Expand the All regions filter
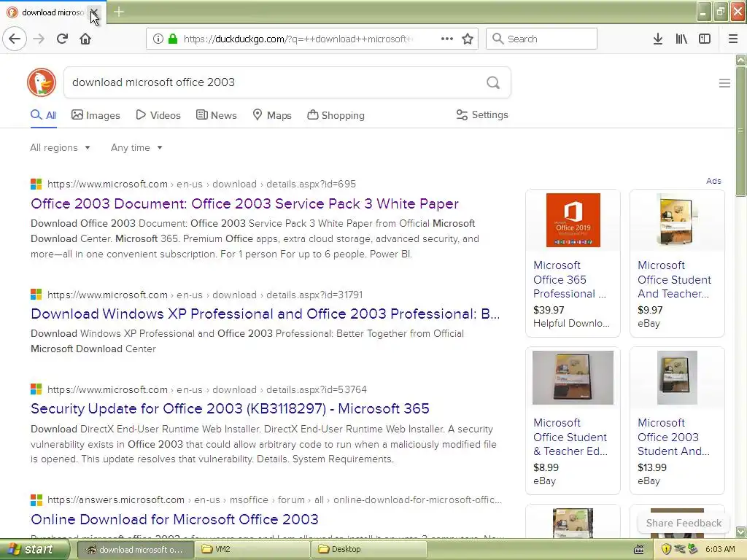 (60, 147)
